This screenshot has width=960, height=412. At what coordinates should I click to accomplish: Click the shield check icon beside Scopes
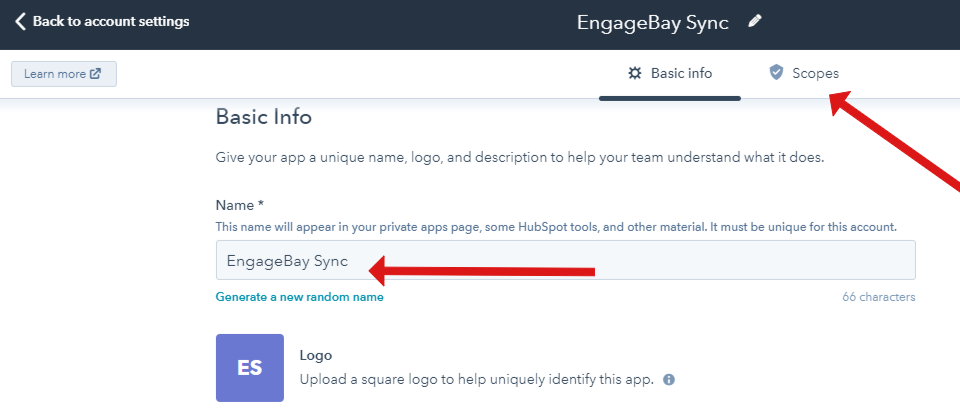click(776, 73)
